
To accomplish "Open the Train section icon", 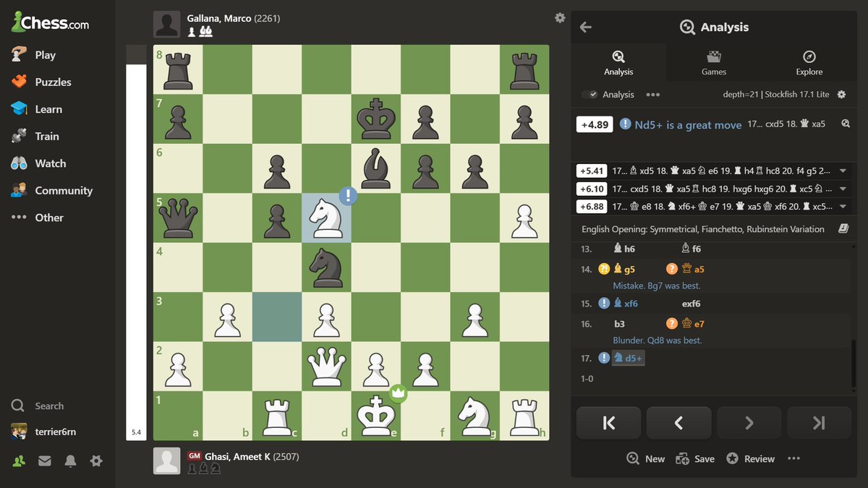I will pyautogui.click(x=20, y=136).
